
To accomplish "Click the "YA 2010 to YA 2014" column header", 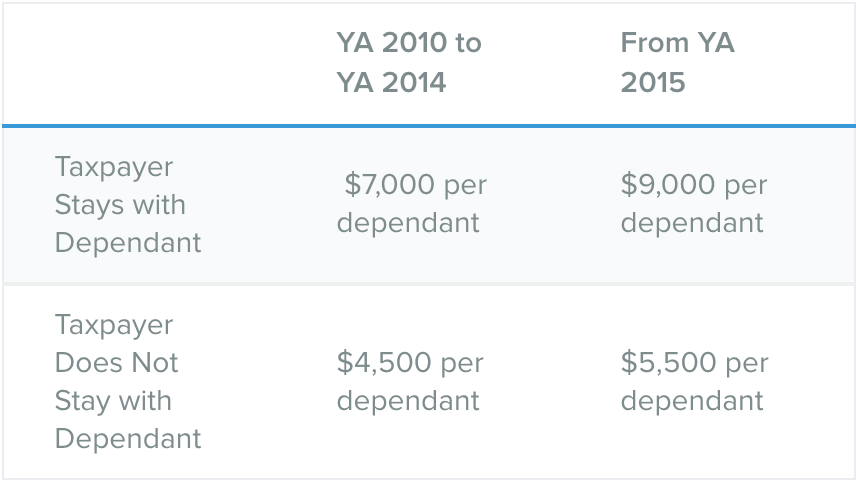I will click(408, 62).
